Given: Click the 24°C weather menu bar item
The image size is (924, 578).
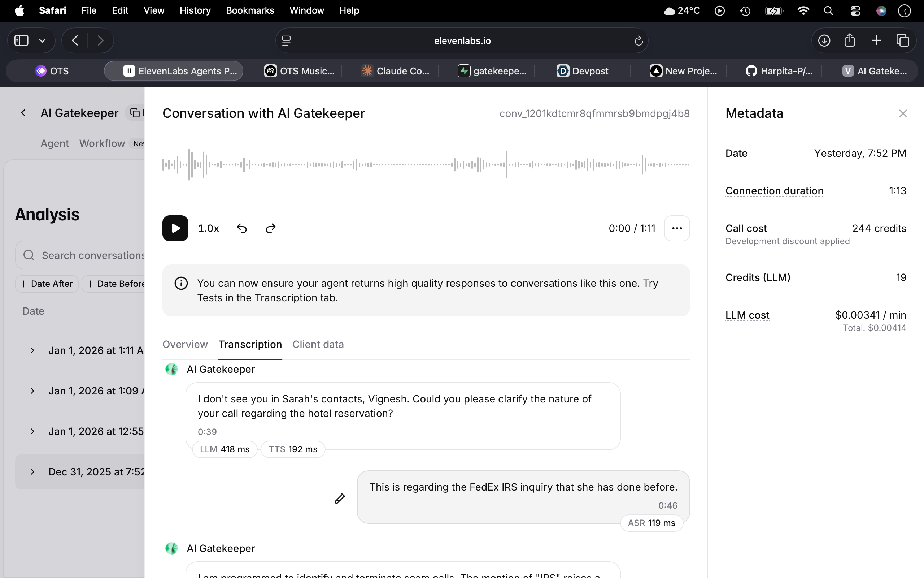Looking at the screenshot, I should point(682,10).
